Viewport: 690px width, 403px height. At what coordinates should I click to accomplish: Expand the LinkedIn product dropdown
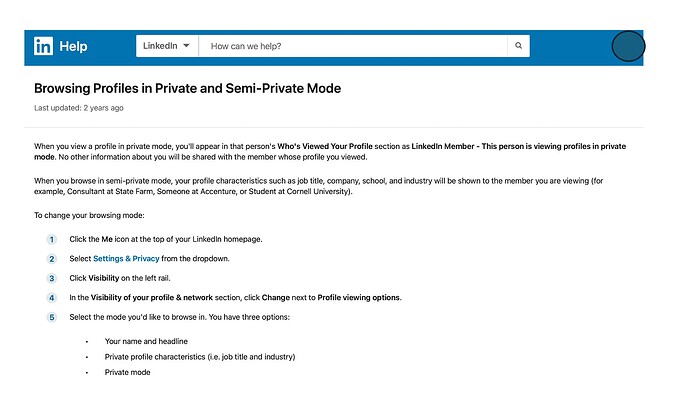coord(167,46)
